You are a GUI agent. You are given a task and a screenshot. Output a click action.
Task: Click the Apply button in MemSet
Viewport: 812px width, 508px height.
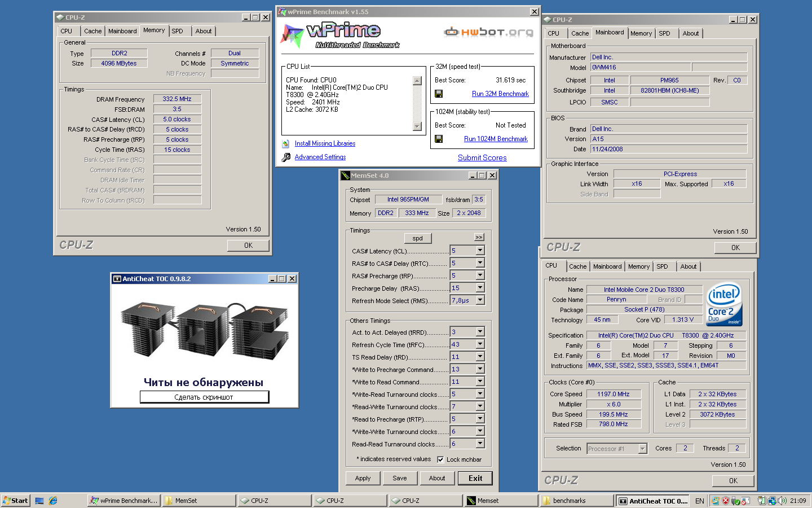click(x=363, y=478)
